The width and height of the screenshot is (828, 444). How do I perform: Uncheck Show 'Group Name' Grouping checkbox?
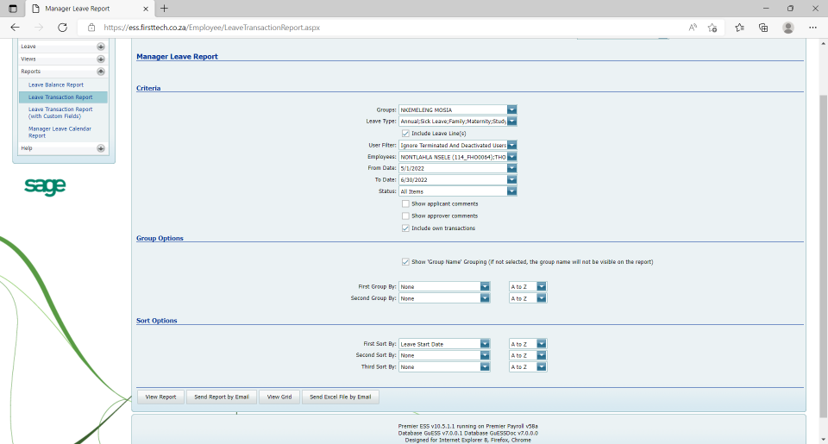[x=405, y=262]
